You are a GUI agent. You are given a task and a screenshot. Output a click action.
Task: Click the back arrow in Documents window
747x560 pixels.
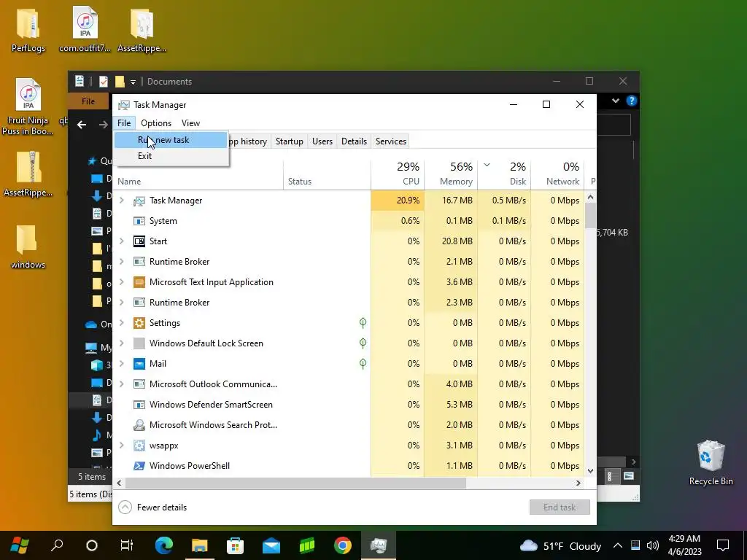click(x=82, y=125)
